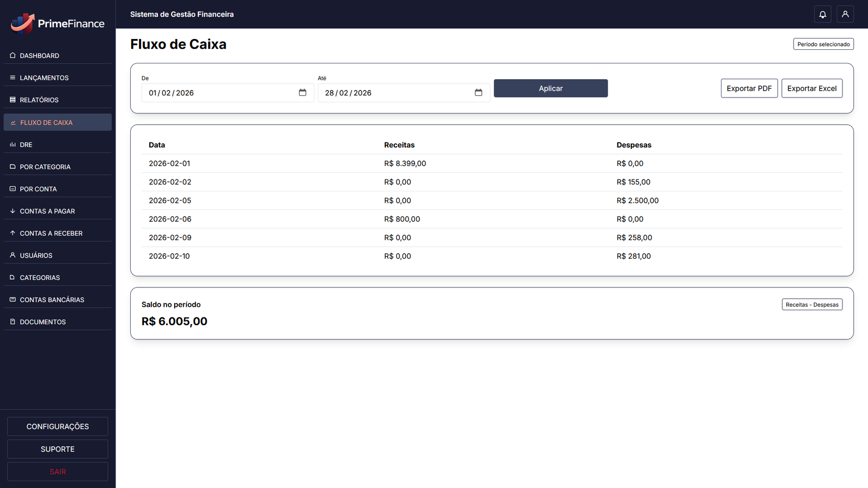The image size is (868, 488).
Task: Click the start date input field
Action: pyautogui.click(x=217, y=93)
